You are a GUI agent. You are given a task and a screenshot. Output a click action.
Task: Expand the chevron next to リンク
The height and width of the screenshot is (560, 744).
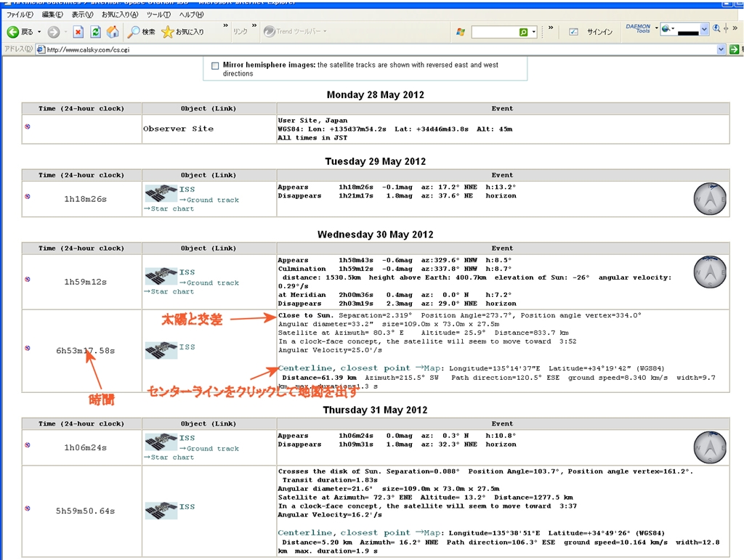pyautogui.click(x=254, y=25)
